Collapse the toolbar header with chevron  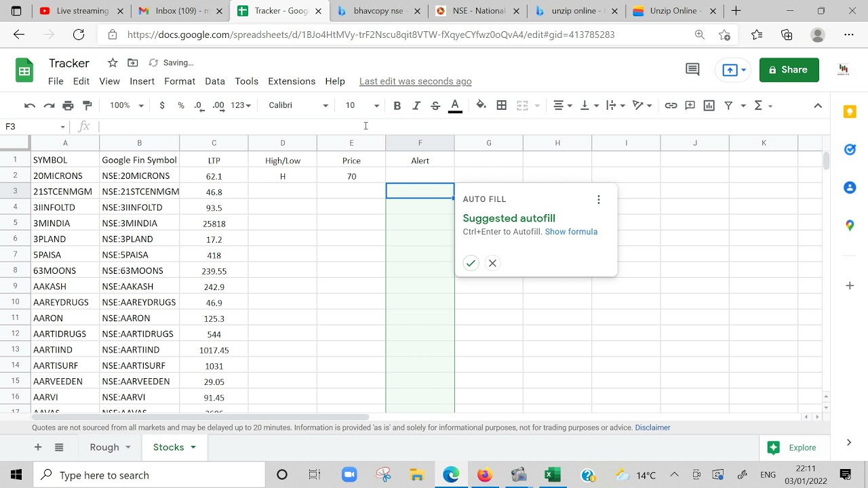click(x=818, y=106)
